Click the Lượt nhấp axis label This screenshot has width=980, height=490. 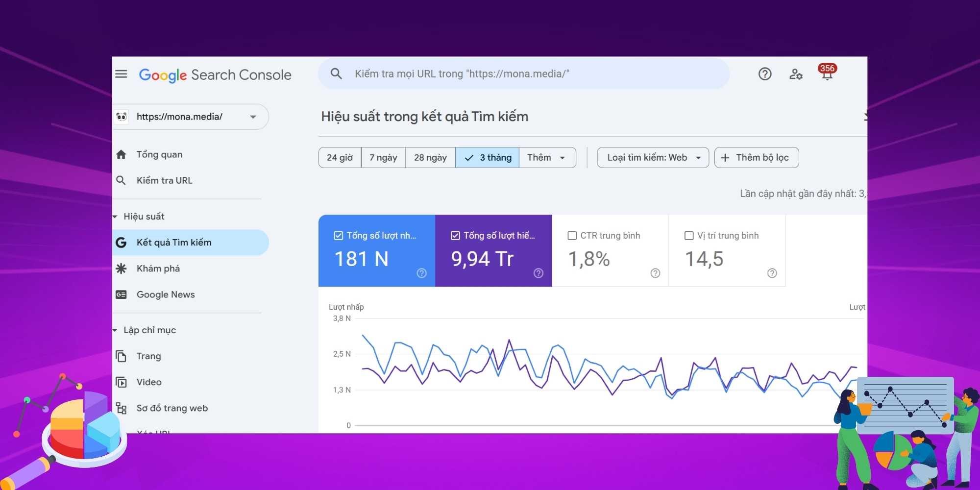[346, 307]
